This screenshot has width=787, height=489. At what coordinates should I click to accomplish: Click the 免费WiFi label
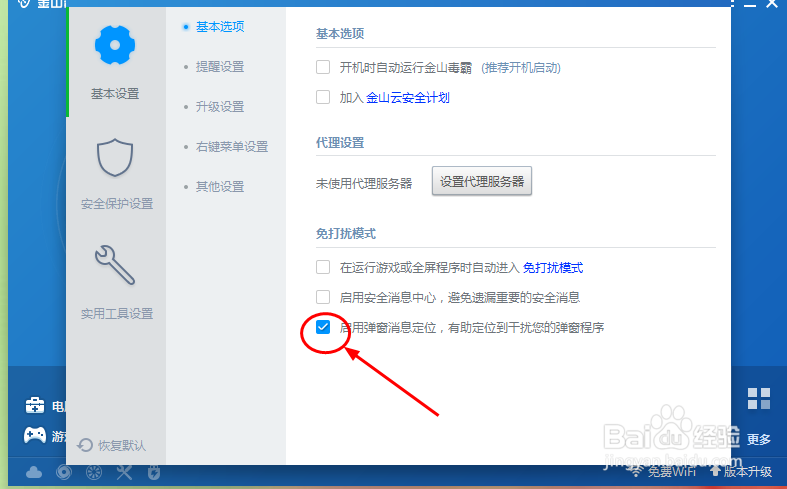click(x=672, y=471)
